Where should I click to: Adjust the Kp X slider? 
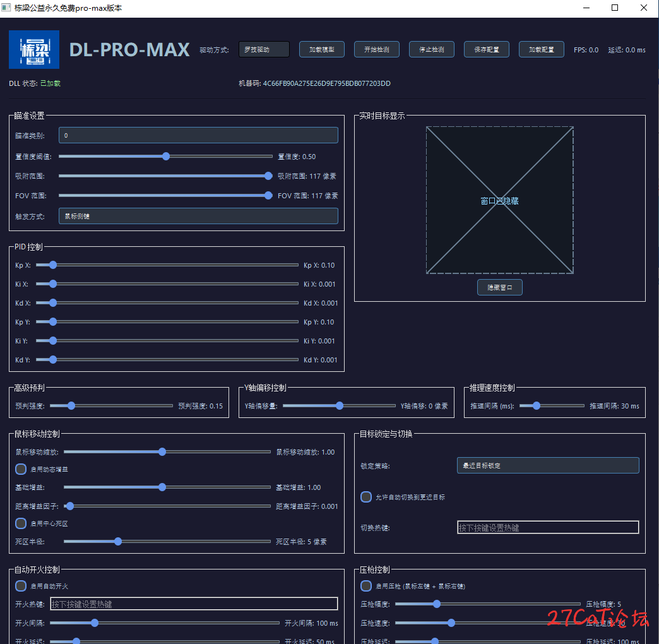(x=167, y=265)
